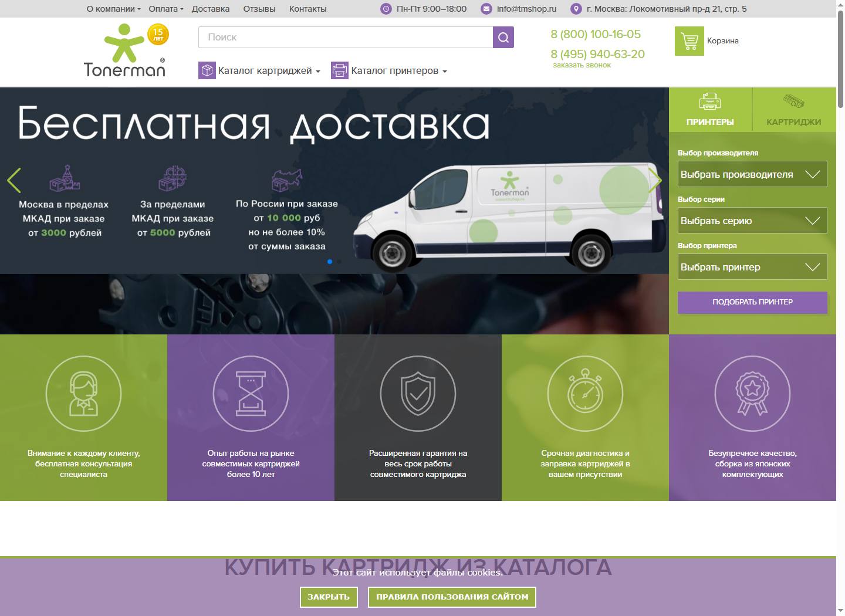Click the stopwatch urgent refill icon
The image size is (845, 616).
(x=585, y=394)
